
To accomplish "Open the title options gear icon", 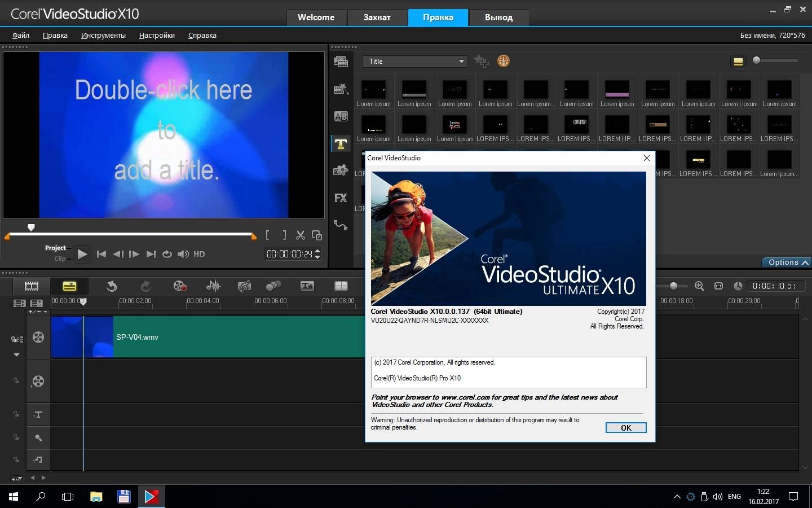I will [504, 61].
